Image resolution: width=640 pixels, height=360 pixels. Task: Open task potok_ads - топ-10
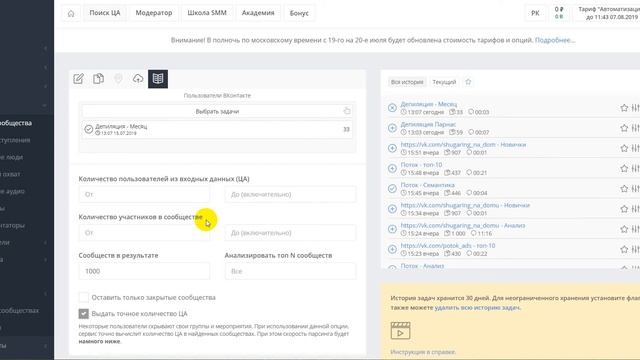(x=448, y=245)
